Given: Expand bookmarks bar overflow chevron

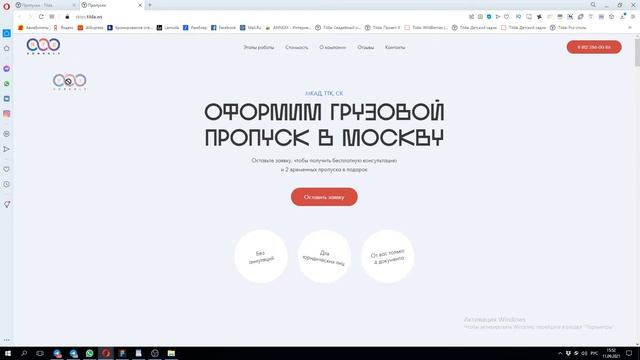Looking at the screenshot, I should [x=630, y=28].
